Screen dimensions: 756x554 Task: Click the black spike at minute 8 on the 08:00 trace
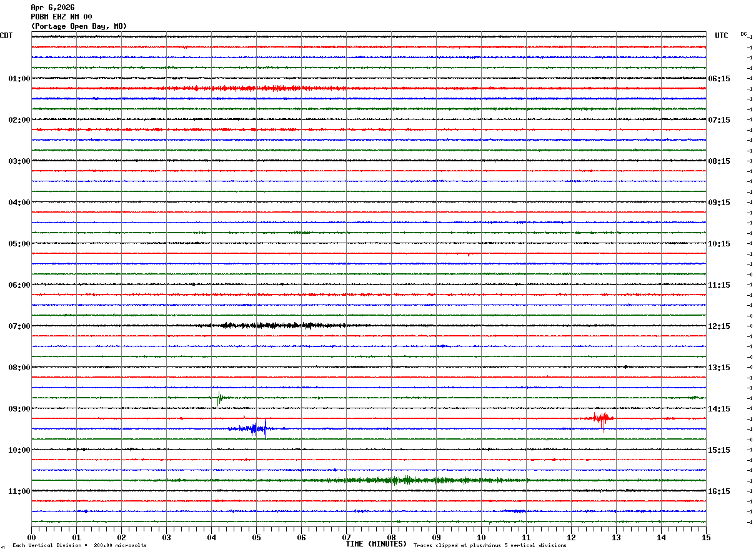point(392,363)
